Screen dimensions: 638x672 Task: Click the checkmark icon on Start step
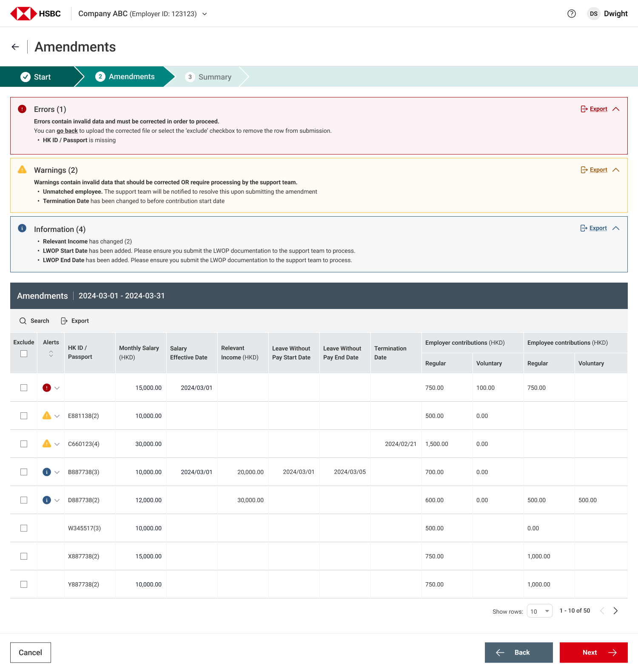tap(26, 77)
